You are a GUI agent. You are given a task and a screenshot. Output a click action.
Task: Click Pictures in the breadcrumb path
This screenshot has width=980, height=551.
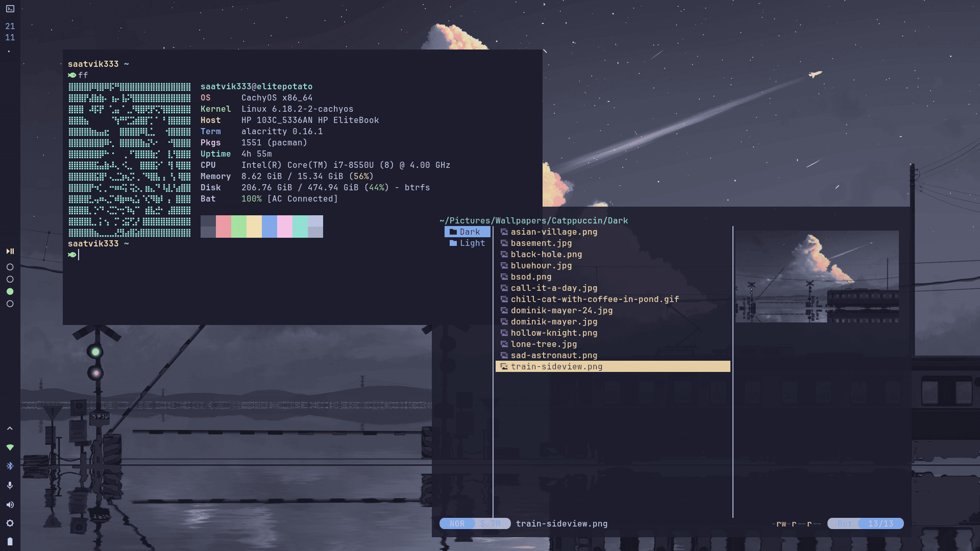pos(470,220)
